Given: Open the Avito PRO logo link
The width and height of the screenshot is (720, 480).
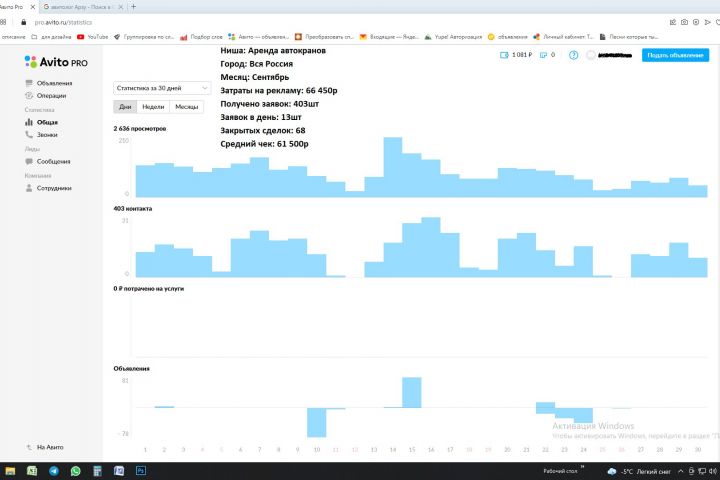Looking at the screenshot, I should coord(56,62).
